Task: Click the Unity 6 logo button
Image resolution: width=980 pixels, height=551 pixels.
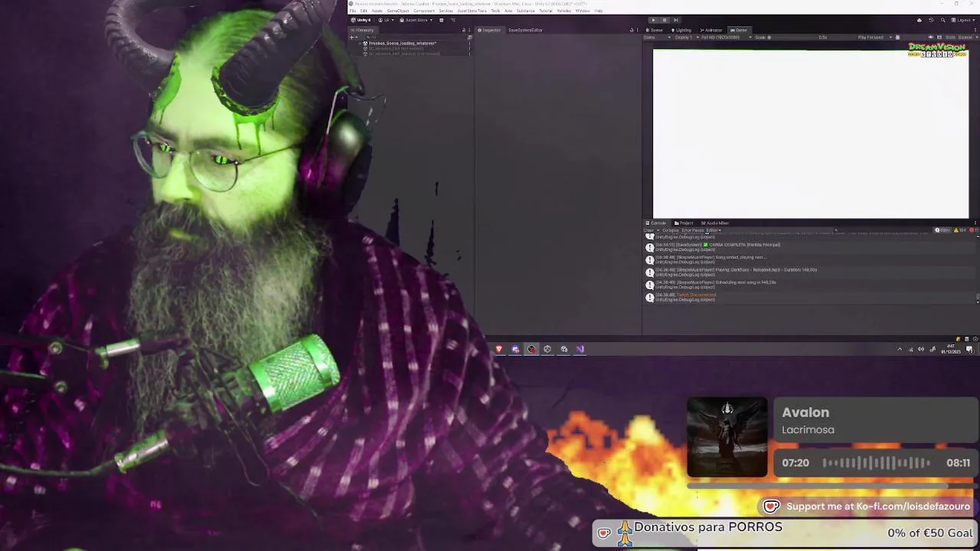Action: click(x=361, y=20)
